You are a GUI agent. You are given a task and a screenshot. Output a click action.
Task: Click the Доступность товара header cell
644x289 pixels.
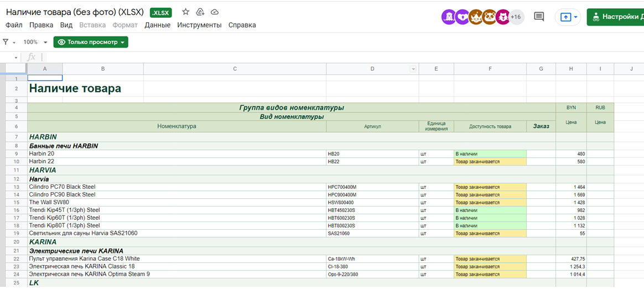pos(490,126)
